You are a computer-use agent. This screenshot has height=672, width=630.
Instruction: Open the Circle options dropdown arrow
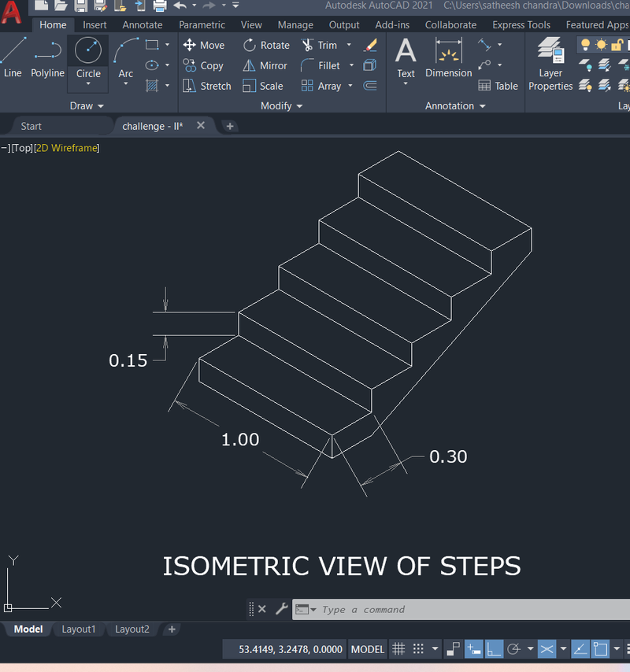[88, 84]
